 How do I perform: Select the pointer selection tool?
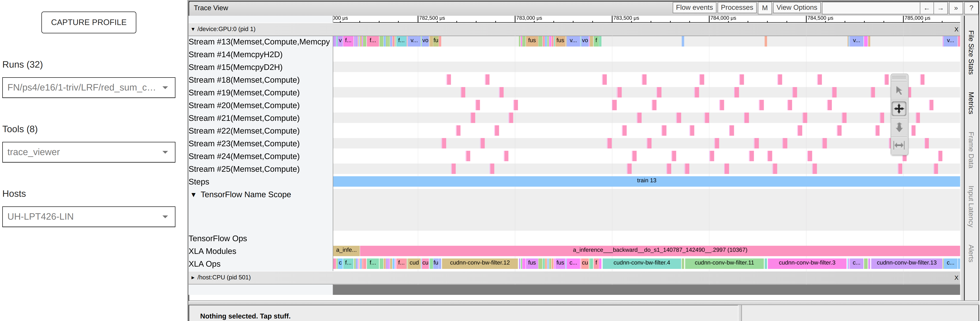899,90
